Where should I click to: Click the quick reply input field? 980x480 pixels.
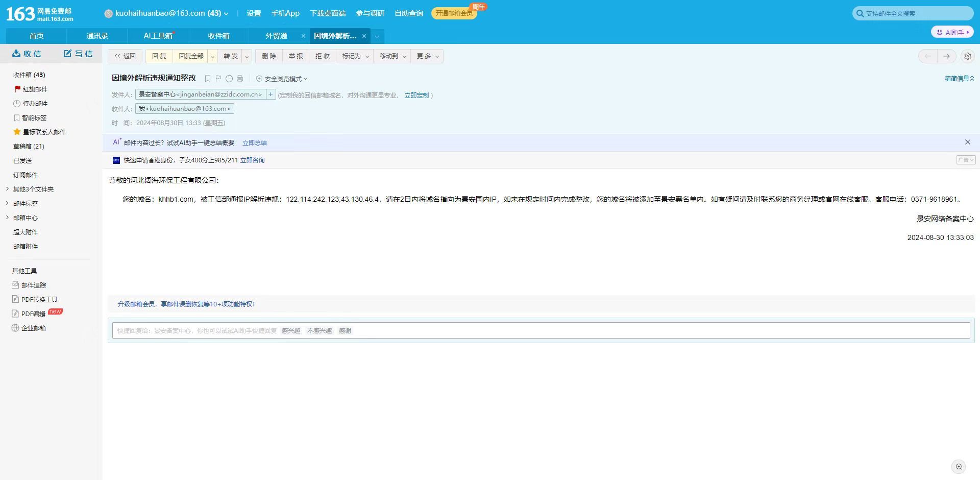click(541, 330)
